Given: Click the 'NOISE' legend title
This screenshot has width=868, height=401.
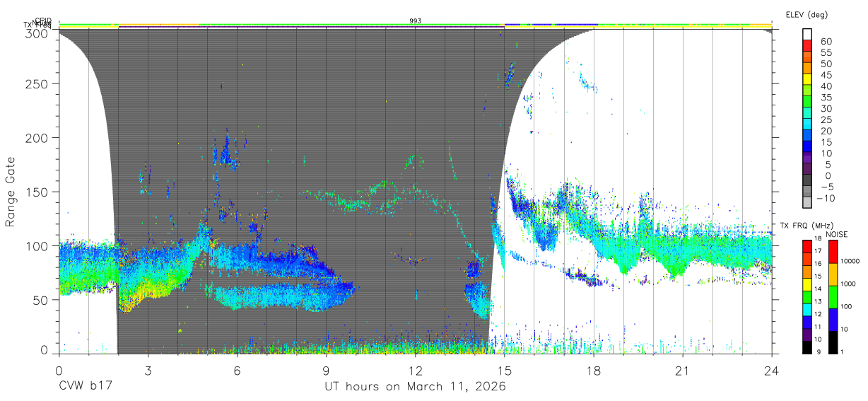Looking at the screenshot, I should coord(836,234).
